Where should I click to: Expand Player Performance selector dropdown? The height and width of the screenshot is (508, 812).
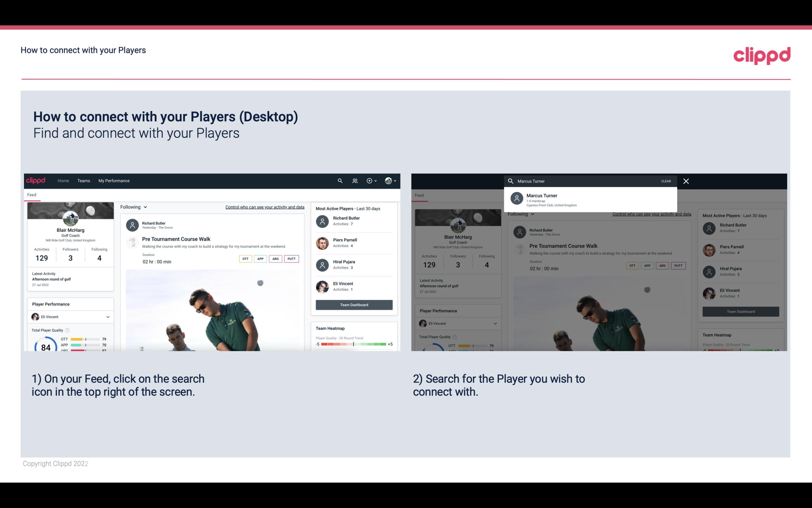[x=108, y=317]
